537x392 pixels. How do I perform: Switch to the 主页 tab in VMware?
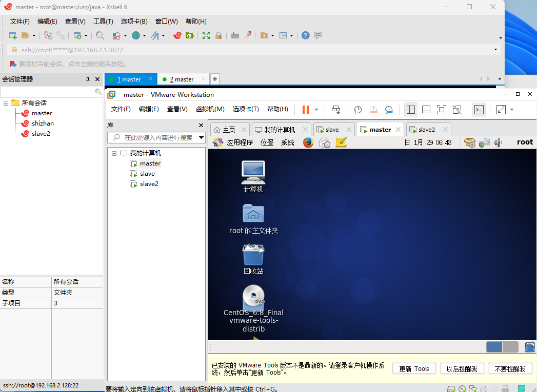(229, 130)
